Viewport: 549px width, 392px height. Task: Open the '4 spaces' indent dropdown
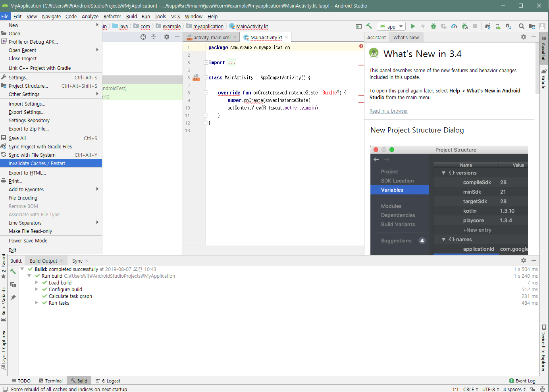tap(514, 389)
